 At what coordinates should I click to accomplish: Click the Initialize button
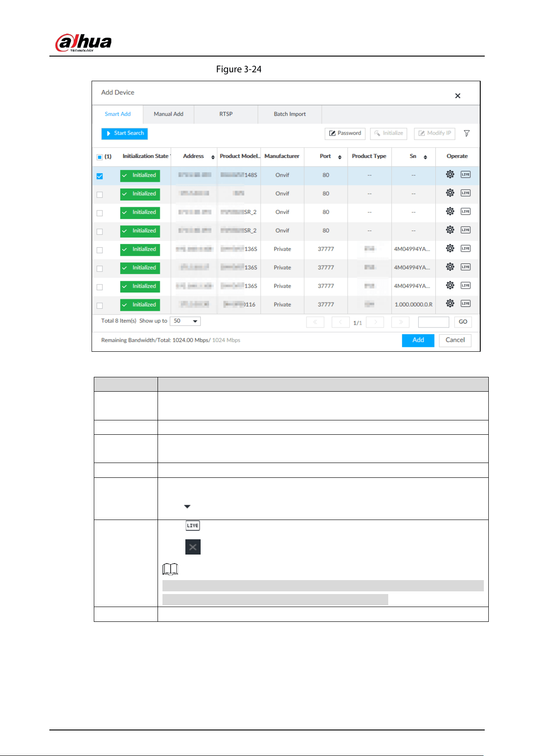pos(388,134)
